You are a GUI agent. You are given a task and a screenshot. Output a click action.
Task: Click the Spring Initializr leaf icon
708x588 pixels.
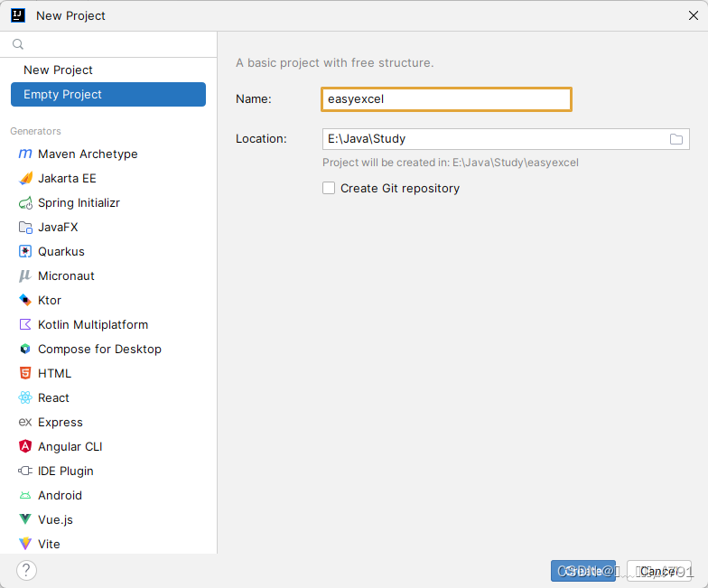pos(25,202)
